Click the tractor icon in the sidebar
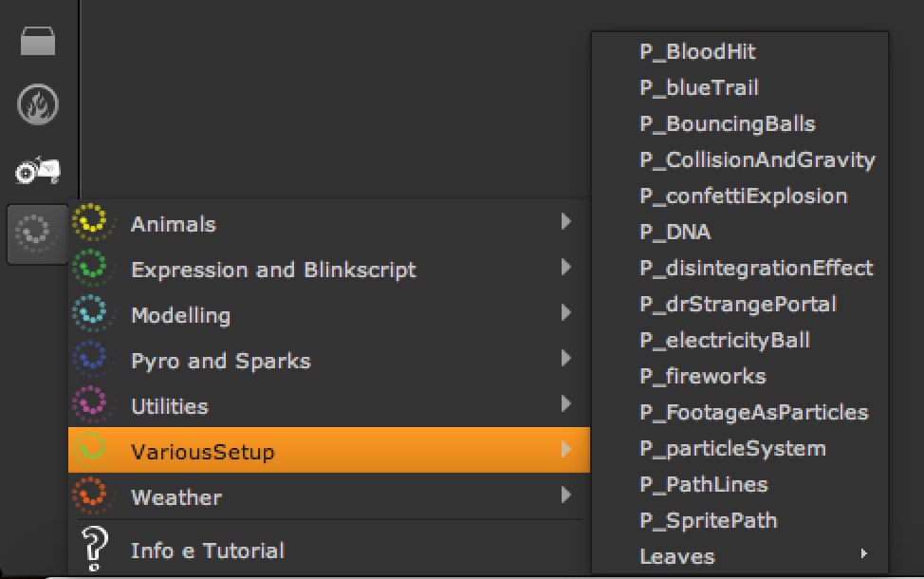Screen dimensions: 924x579 pyautogui.click(x=36, y=168)
